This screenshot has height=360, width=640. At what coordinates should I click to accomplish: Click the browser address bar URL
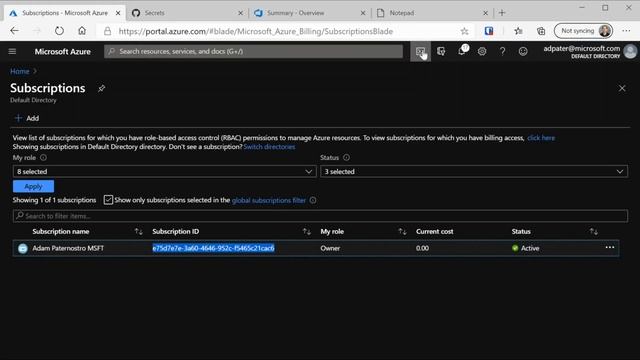256,31
